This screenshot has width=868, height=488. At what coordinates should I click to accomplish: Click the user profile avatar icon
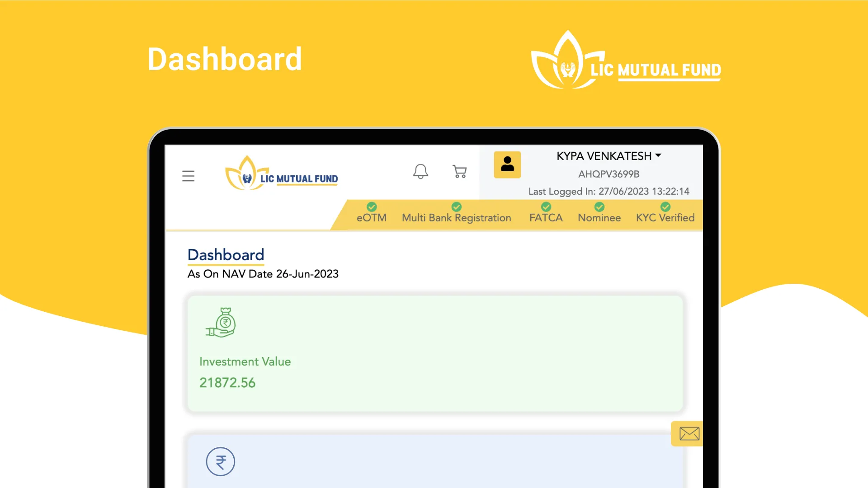[x=507, y=164]
